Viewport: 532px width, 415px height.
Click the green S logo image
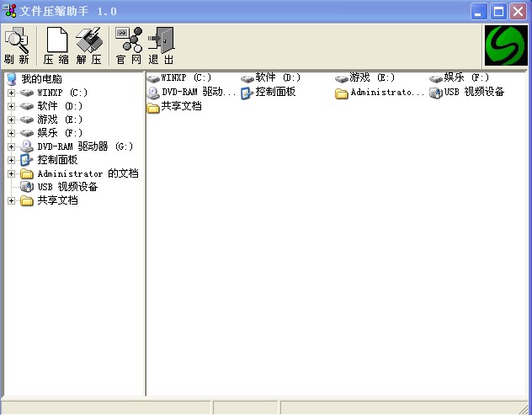tap(506, 45)
